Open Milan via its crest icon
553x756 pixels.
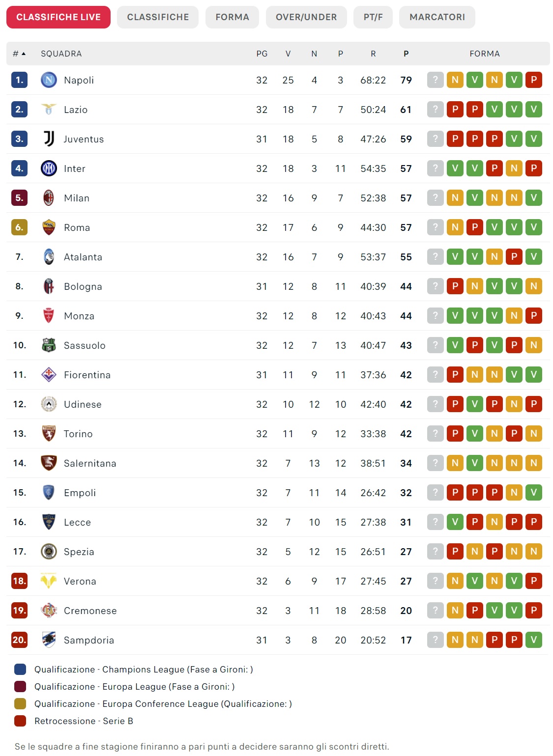pos(49,198)
